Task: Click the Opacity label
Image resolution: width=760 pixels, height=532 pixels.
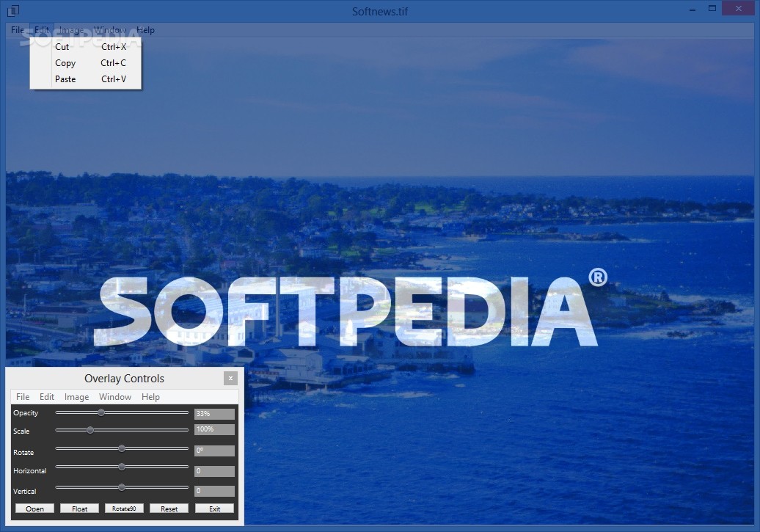Action: [26, 412]
